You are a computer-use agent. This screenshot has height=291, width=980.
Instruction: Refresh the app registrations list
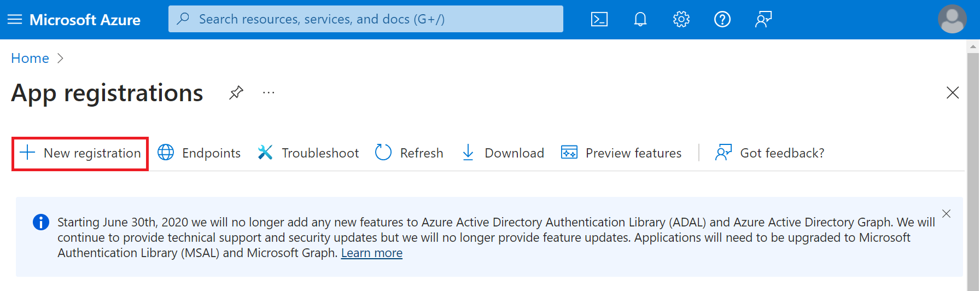pyautogui.click(x=409, y=153)
